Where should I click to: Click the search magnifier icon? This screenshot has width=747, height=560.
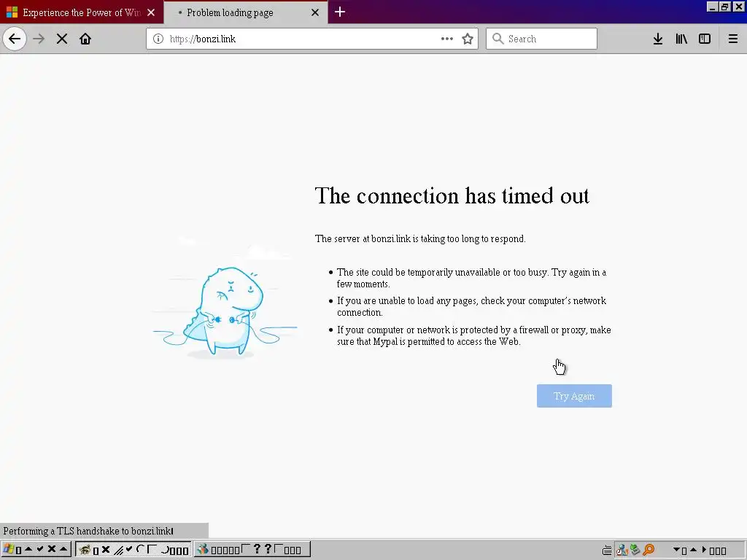(498, 39)
